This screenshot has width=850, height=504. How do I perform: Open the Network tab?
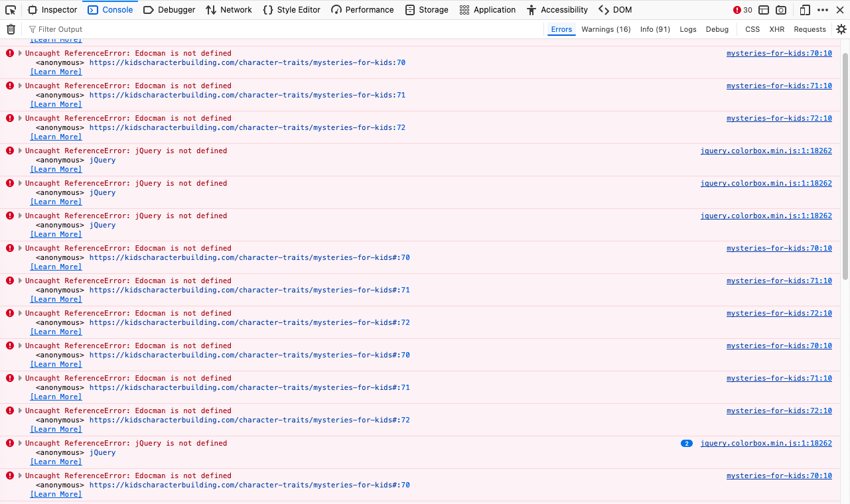[x=229, y=10]
